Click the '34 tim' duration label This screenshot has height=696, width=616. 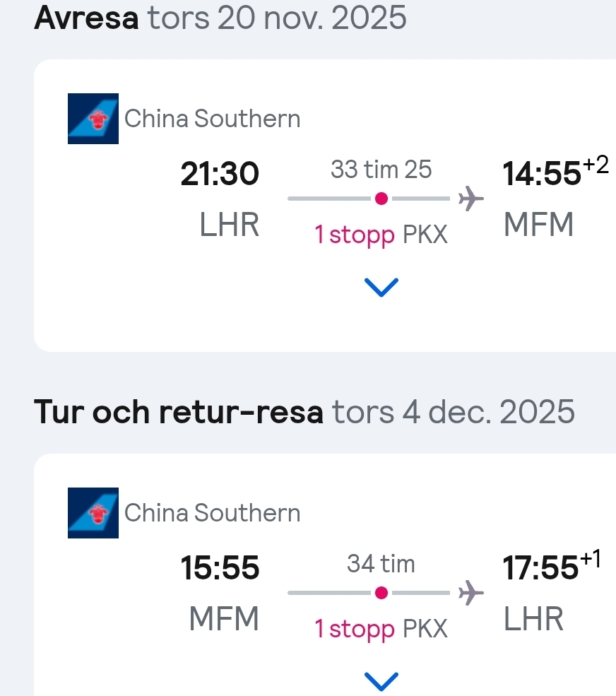tap(381, 564)
